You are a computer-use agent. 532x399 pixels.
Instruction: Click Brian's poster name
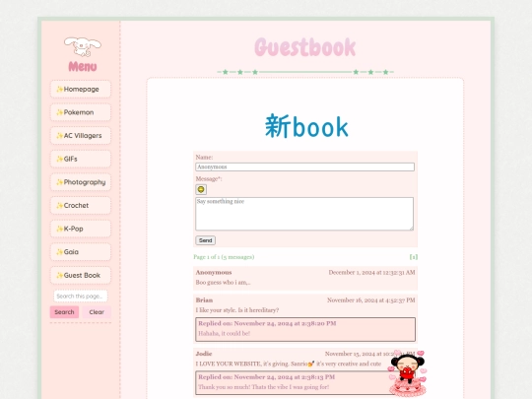[x=204, y=300]
